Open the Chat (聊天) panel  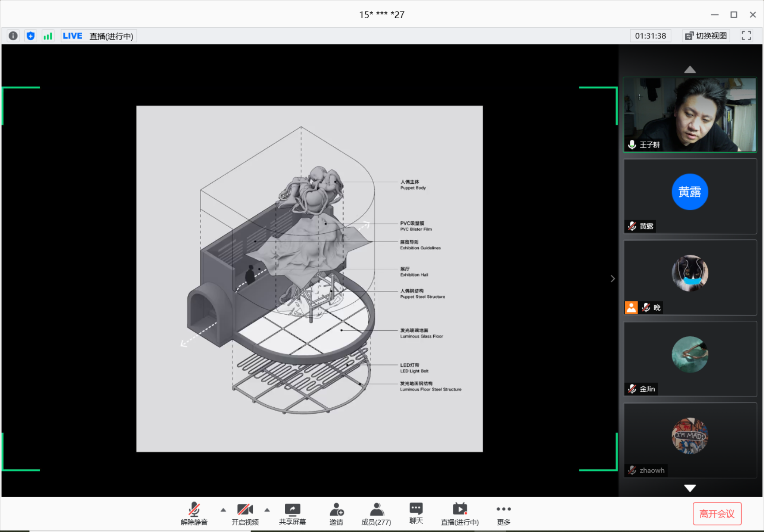pos(416,513)
